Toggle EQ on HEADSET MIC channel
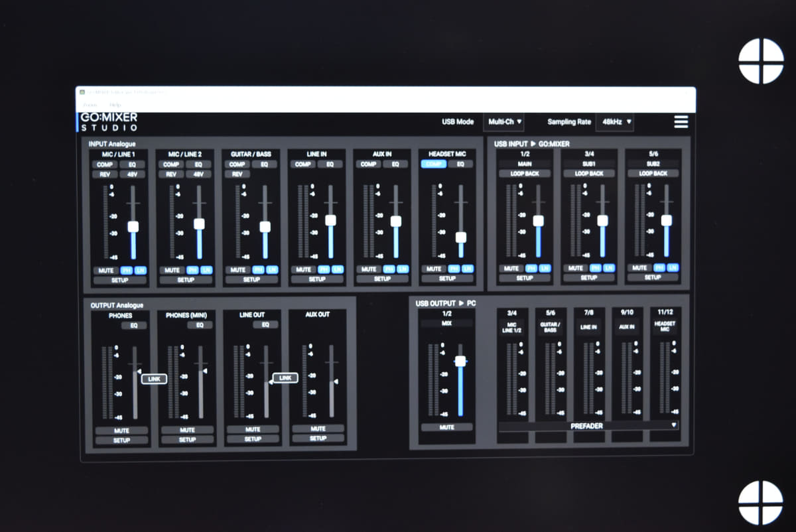The image size is (796, 532). [460, 164]
